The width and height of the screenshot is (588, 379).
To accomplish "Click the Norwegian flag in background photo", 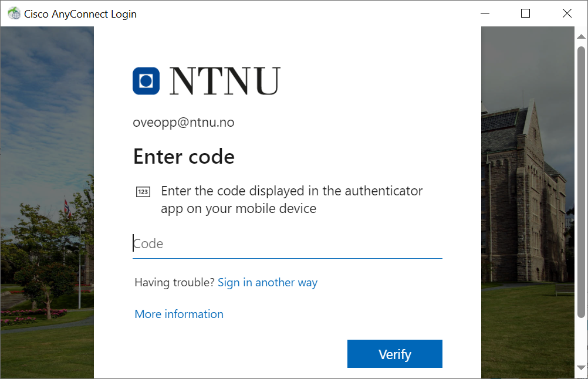I will click(67, 208).
